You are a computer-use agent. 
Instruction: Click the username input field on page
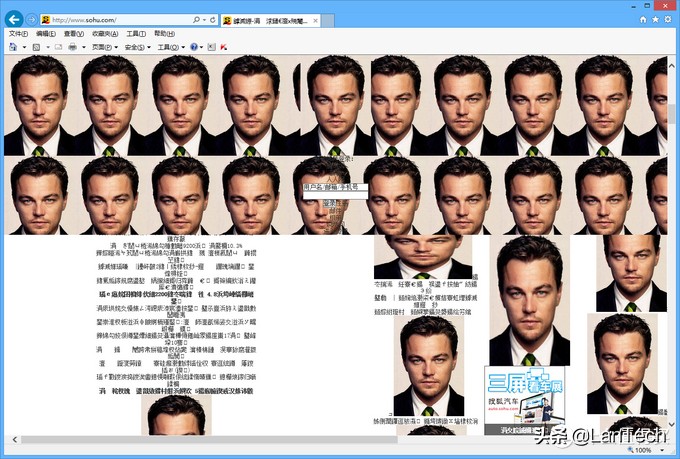336,186
